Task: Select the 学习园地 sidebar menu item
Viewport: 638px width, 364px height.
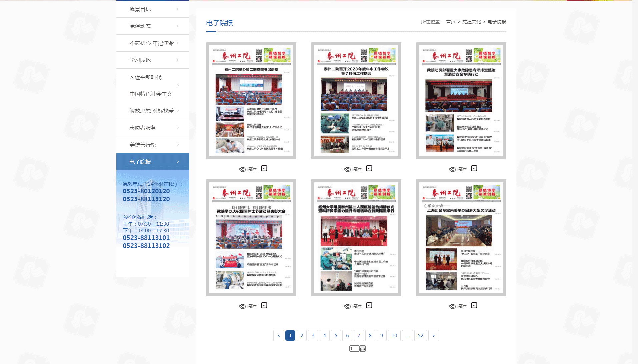Action: (x=140, y=60)
